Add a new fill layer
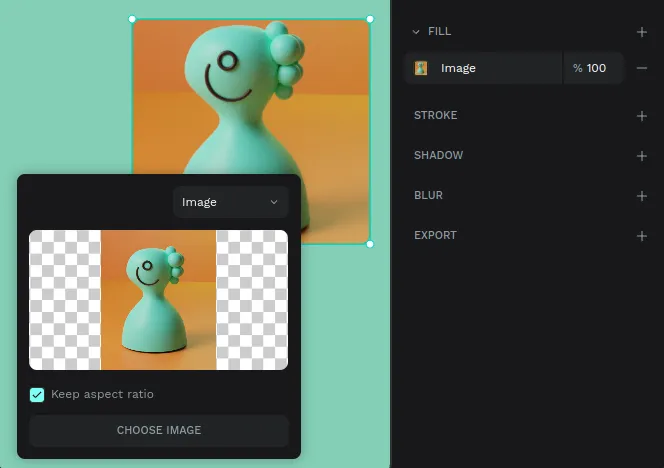Viewport: 664px width, 468px height. [x=642, y=32]
